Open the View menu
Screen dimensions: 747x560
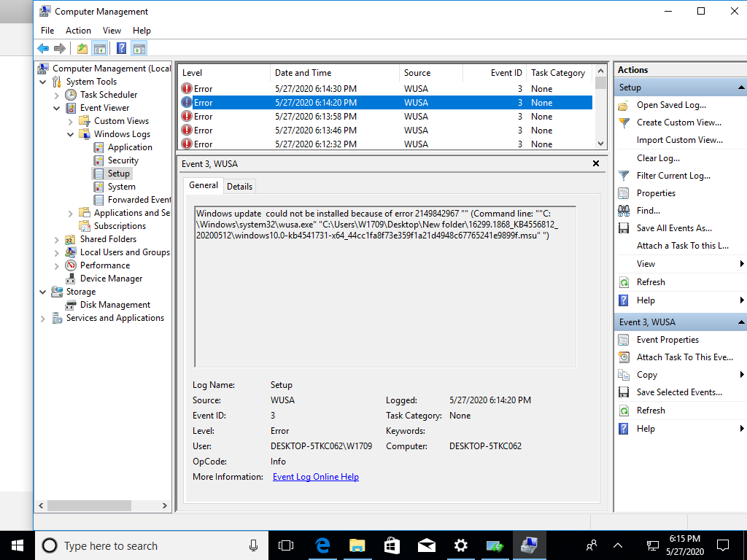coord(112,31)
